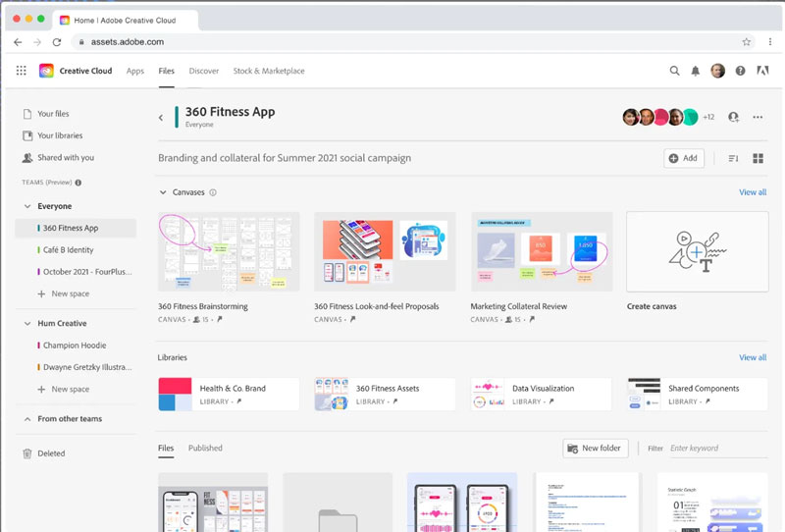Click the +12 members count
785x532 pixels.
click(x=708, y=117)
